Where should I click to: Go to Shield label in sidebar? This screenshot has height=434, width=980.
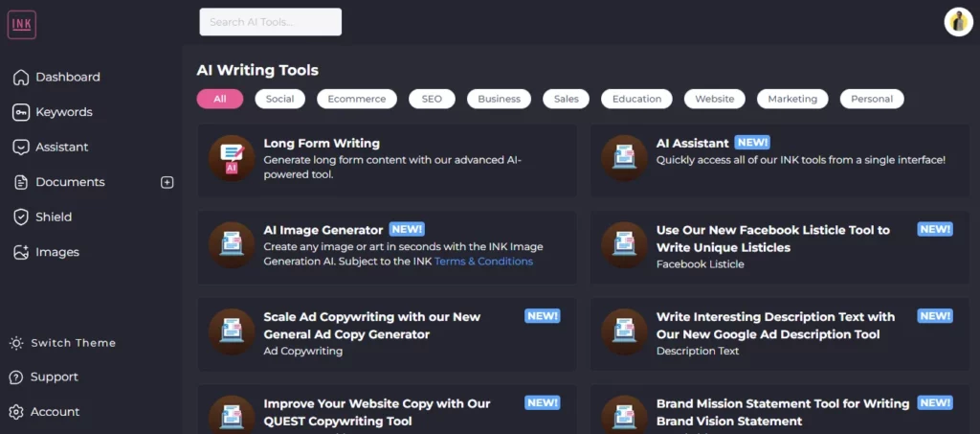(54, 217)
